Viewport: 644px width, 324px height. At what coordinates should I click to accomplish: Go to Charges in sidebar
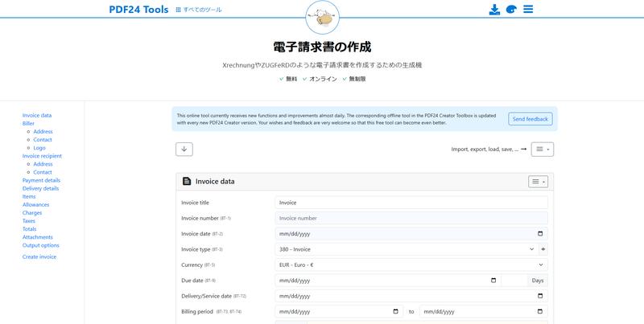pos(32,213)
